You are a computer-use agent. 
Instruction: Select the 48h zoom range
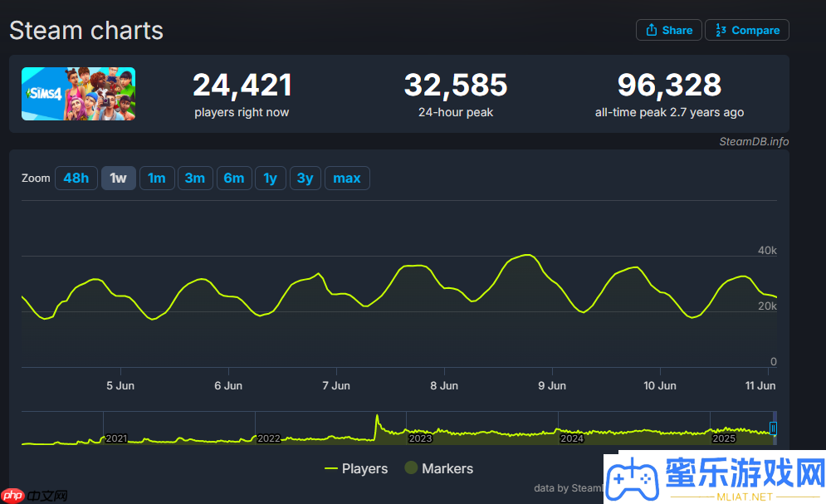coord(76,178)
